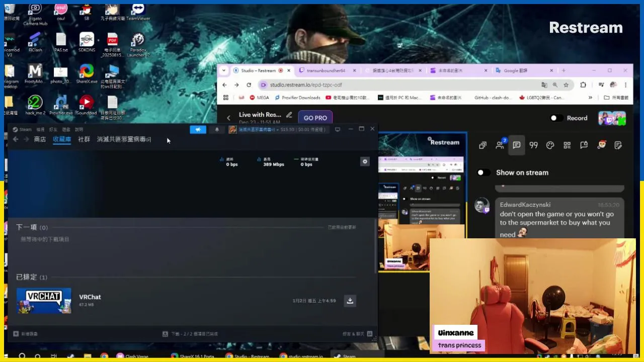Click VRChat game thumbnail in Steam downloads

(44, 301)
